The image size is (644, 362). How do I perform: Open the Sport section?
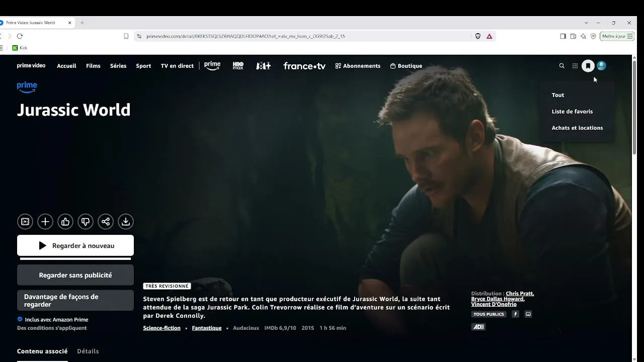143,66
